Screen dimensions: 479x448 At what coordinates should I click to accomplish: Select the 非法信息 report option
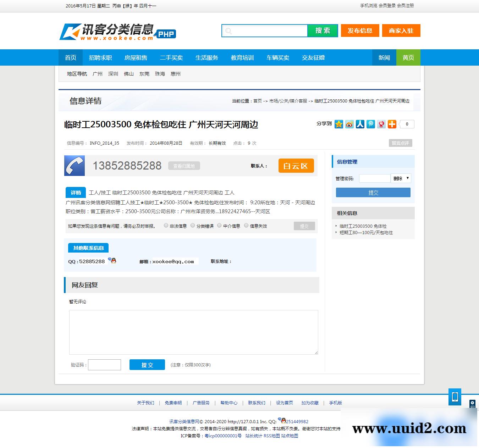tap(166, 225)
